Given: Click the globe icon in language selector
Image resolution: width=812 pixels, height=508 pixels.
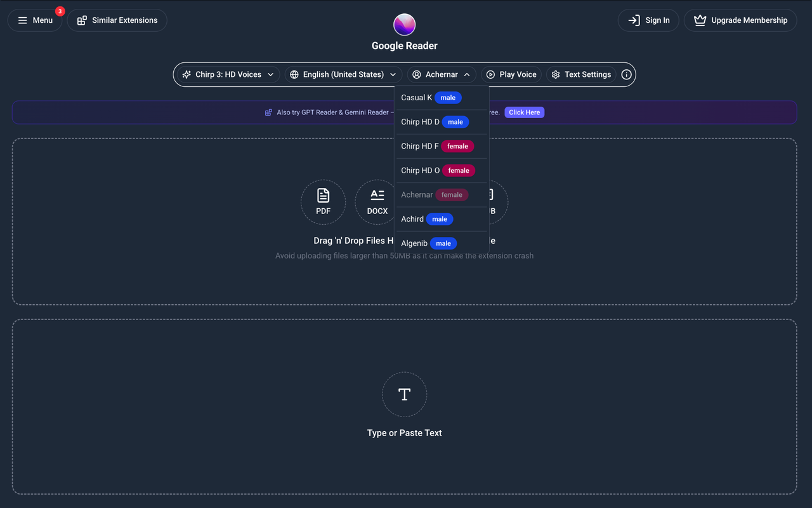Looking at the screenshot, I should tap(294, 74).
